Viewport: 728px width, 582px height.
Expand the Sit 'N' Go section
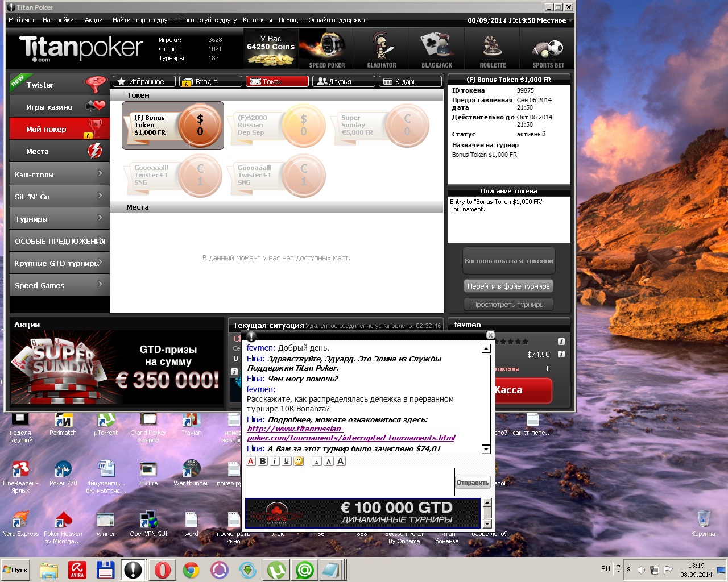(x=59, y=197)
